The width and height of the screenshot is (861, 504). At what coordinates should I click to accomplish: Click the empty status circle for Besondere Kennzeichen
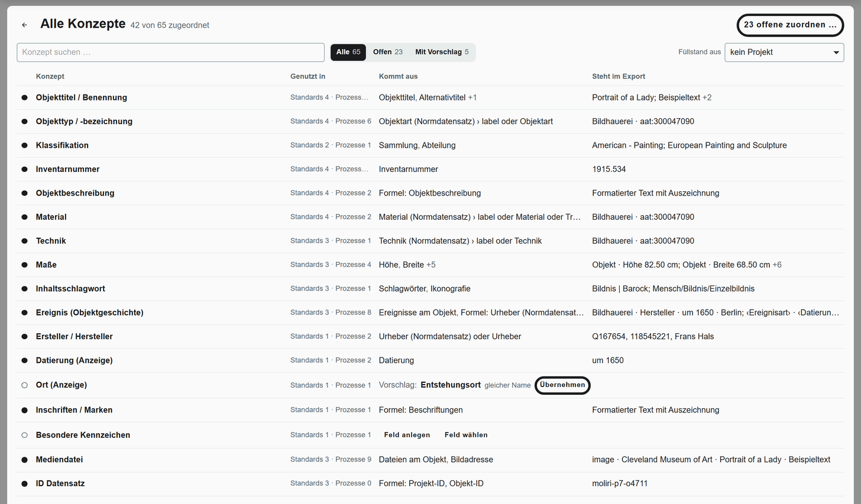click(24, 435)
